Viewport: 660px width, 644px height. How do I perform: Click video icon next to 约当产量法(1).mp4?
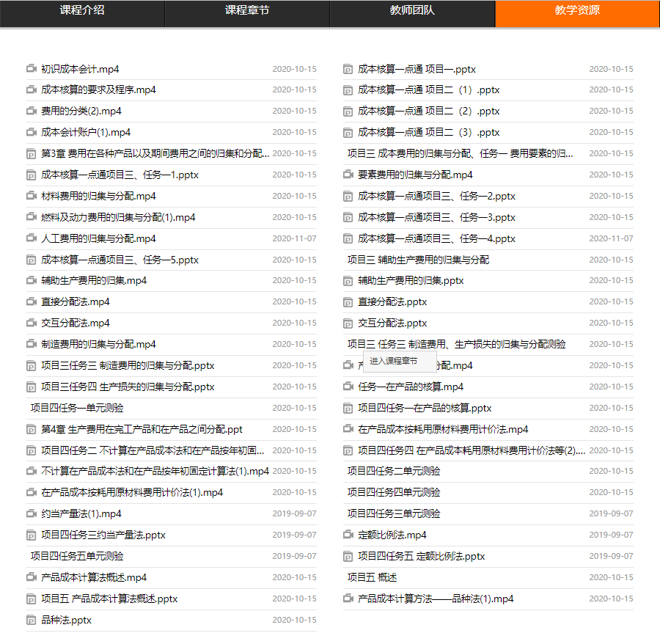point(32,513)
